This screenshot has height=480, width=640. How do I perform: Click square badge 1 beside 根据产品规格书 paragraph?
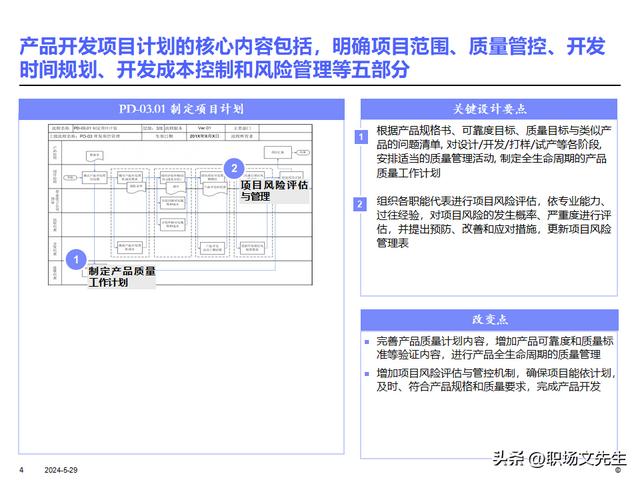pyautogui.click(x=361, y=137)
